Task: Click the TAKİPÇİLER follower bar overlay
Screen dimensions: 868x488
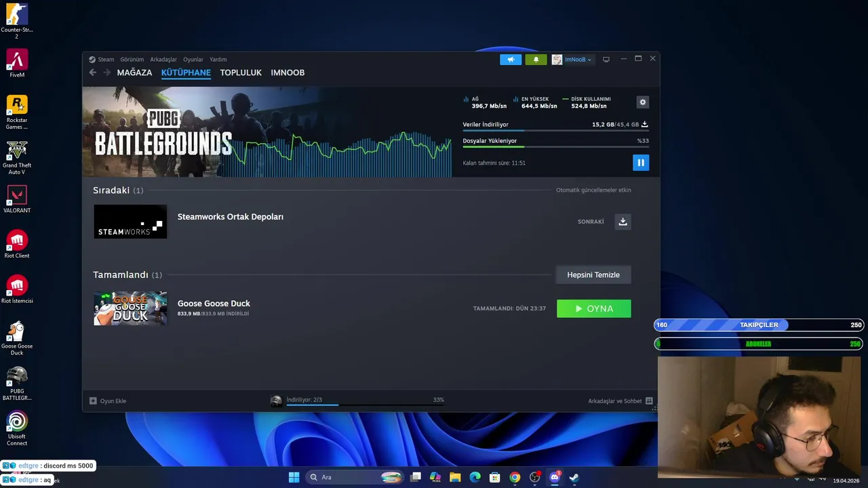Action: [x=759, y=325]
